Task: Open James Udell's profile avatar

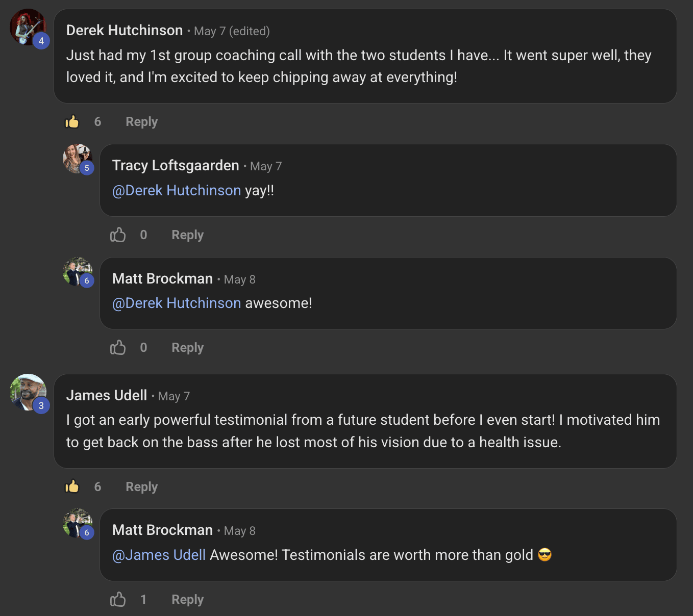Action: 28,392
